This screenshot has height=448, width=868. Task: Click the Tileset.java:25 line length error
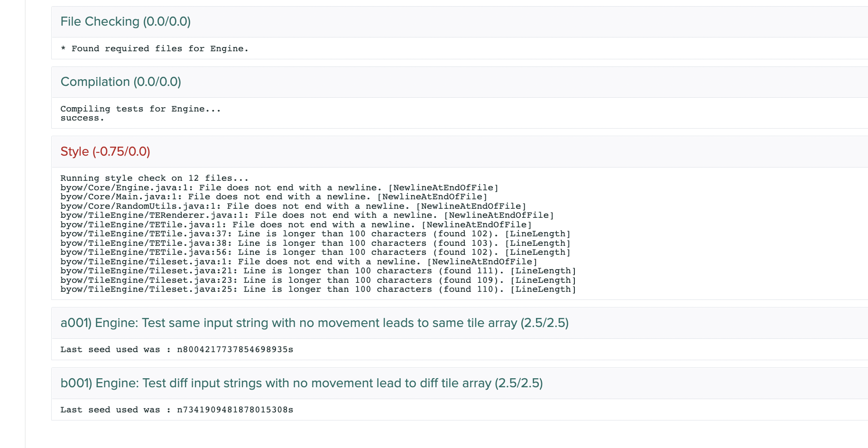318,289
